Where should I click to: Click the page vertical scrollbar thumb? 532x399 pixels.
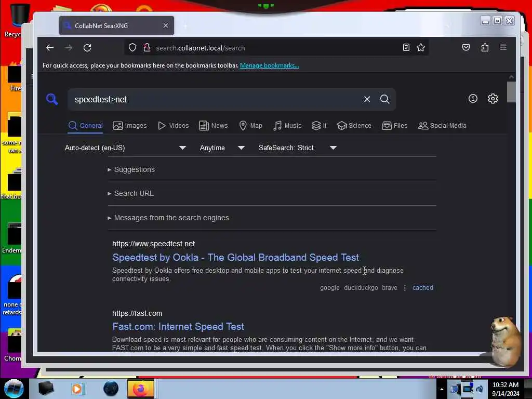point(511,91)
